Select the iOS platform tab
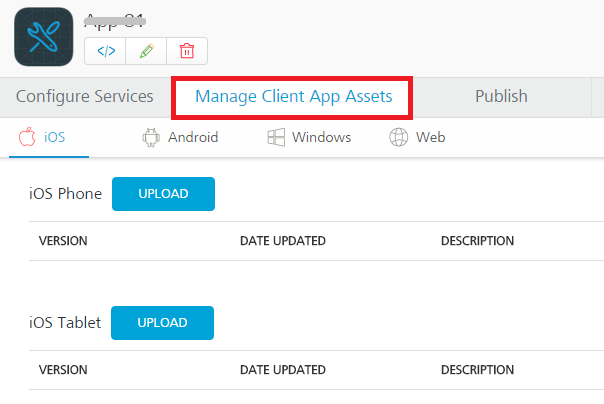Viewport: 604px width, 404px height. click(49, 137)
